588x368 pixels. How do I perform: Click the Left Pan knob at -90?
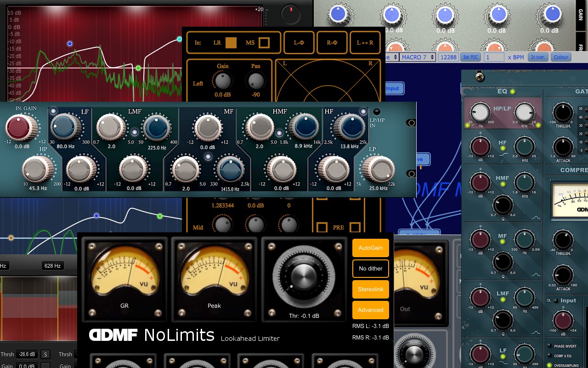(255, 81)
